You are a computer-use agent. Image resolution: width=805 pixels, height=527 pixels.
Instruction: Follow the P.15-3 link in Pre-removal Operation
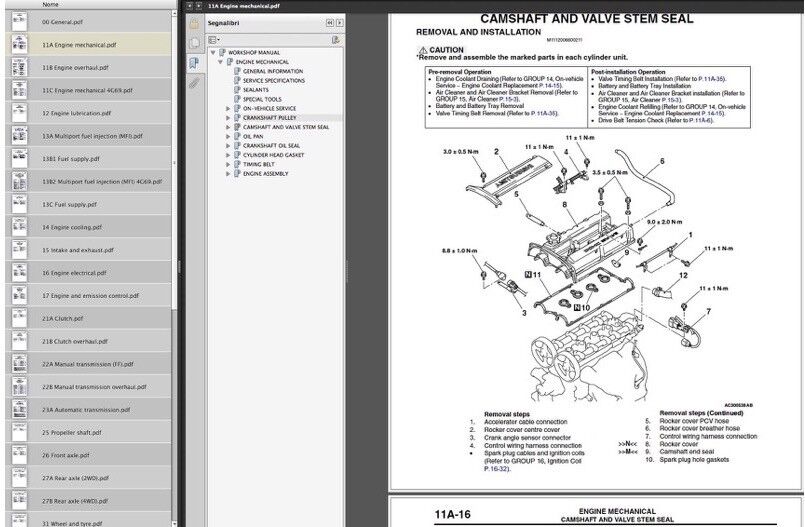(509, 99)
